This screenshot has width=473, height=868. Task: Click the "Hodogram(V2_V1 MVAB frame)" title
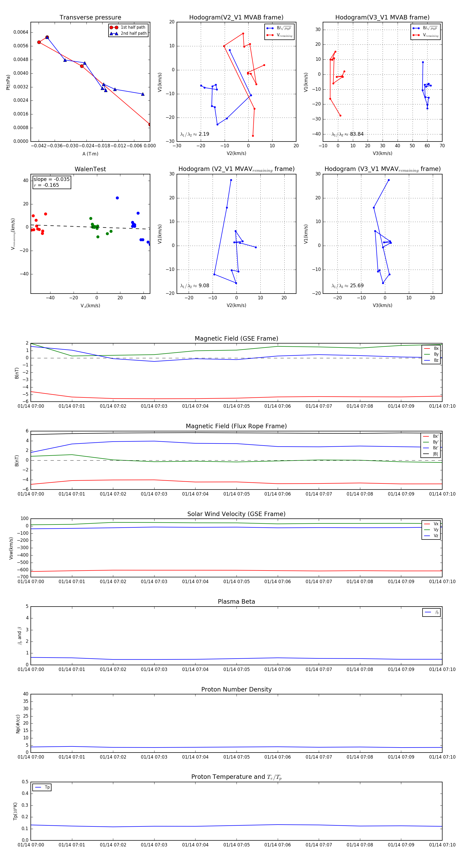[236, 18]
